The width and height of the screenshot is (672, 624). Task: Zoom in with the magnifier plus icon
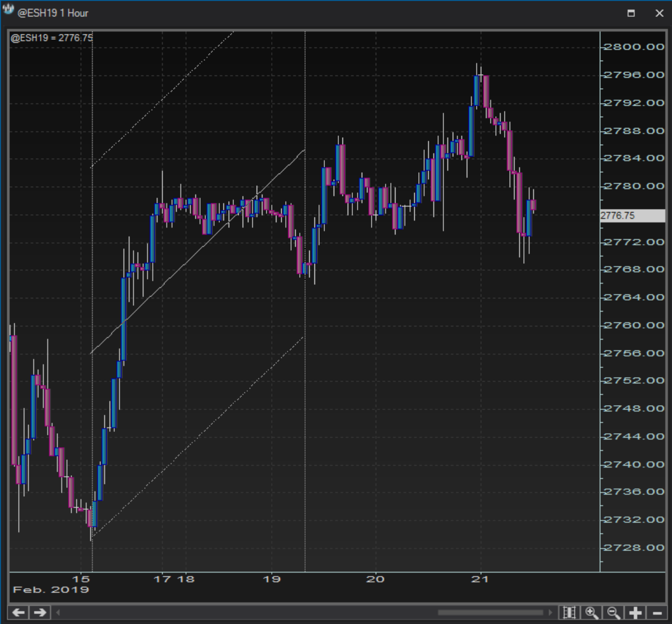[x=591, y=612]
